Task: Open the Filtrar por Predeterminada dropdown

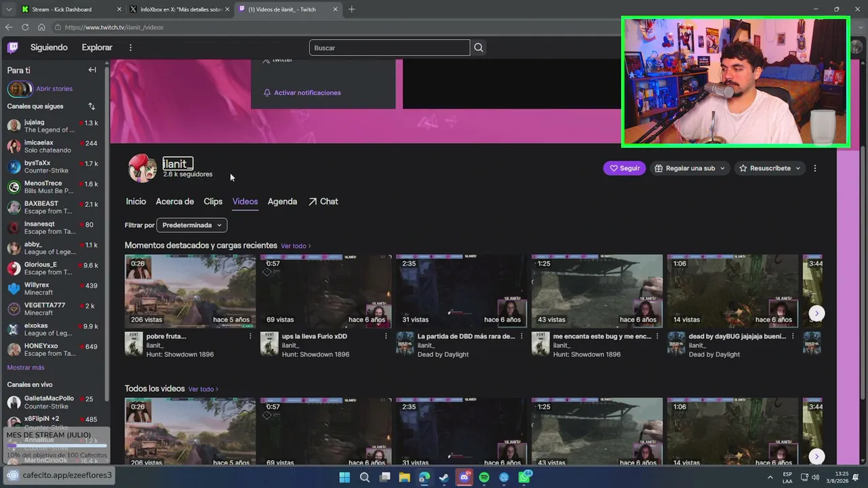Action: coord(192,225)
